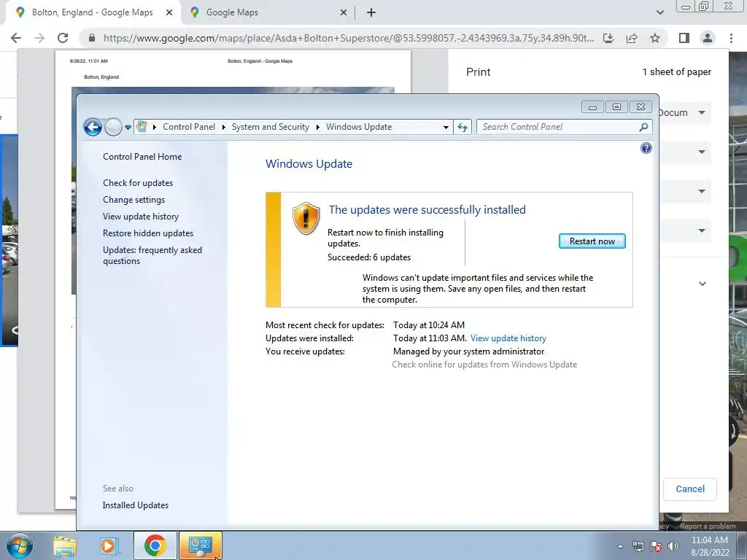Close the second Google Maps tab
This screenshot has height=560, width=747.
(344, 13)
